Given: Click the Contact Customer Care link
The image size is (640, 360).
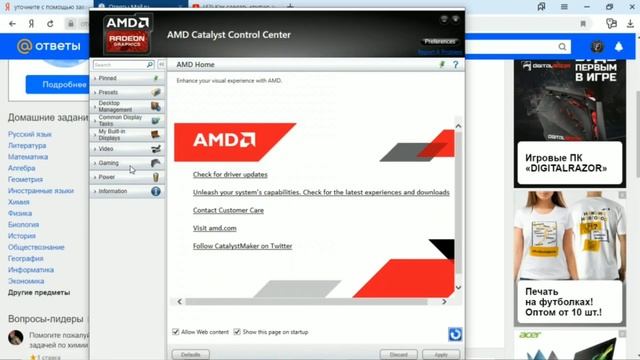Looking at the screenshot, I should click(228, 210).
